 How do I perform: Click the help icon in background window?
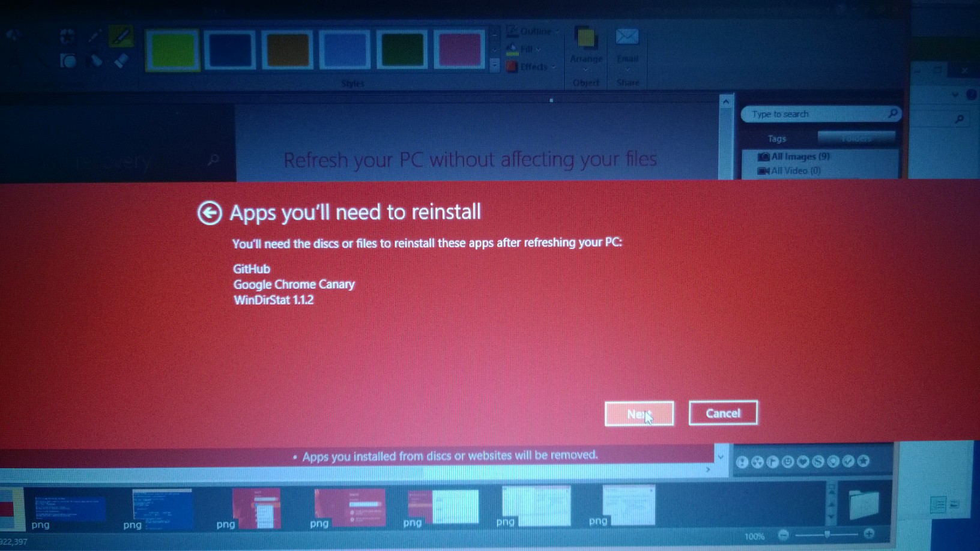tap(971, 95)
